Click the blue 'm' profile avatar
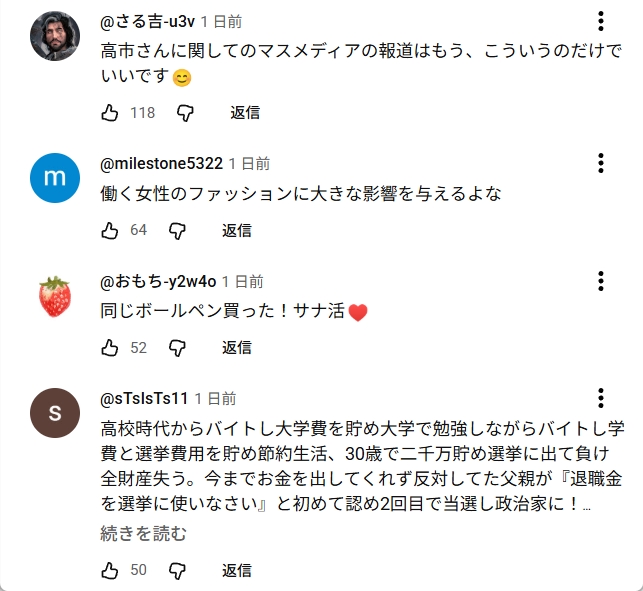Viewport: 643px width, 591px height. coord(55,179)
